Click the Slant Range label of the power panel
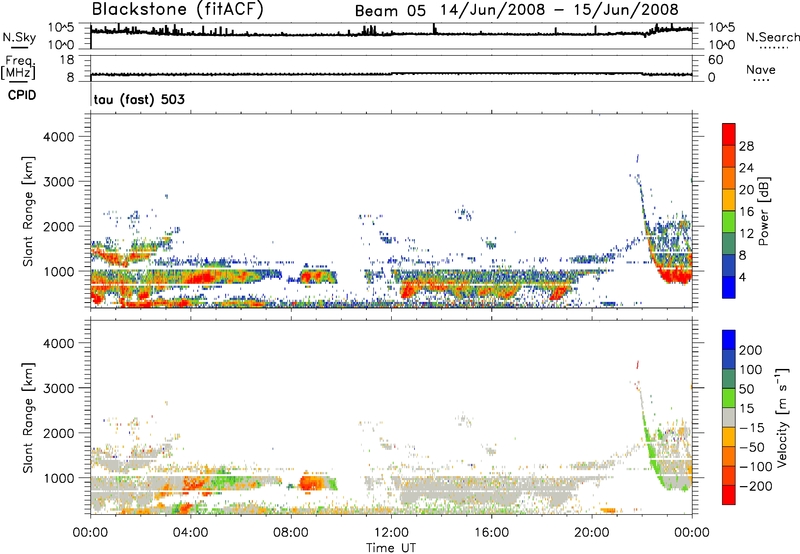This screenshot has width=800, height=554. tap(28, 211)
